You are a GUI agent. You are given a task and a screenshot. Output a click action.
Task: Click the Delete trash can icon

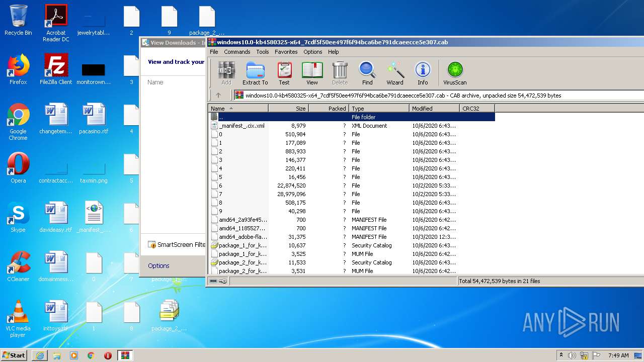point(340,73)
